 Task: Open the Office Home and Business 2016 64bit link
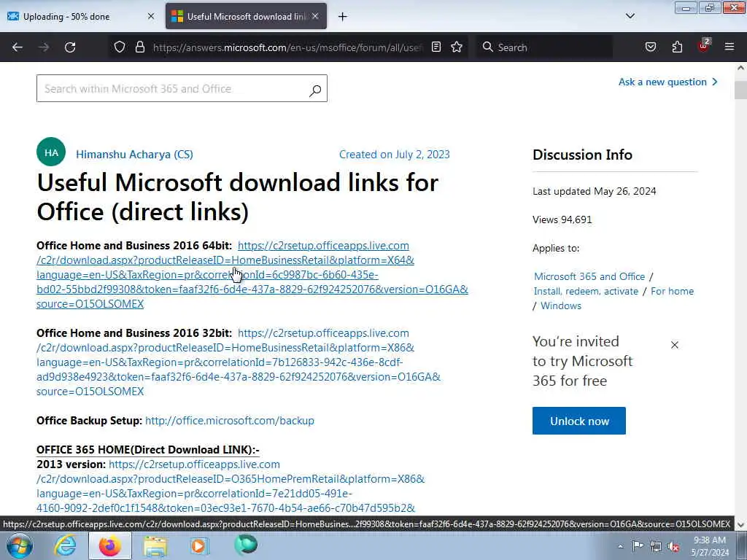(x=252, y=275)
